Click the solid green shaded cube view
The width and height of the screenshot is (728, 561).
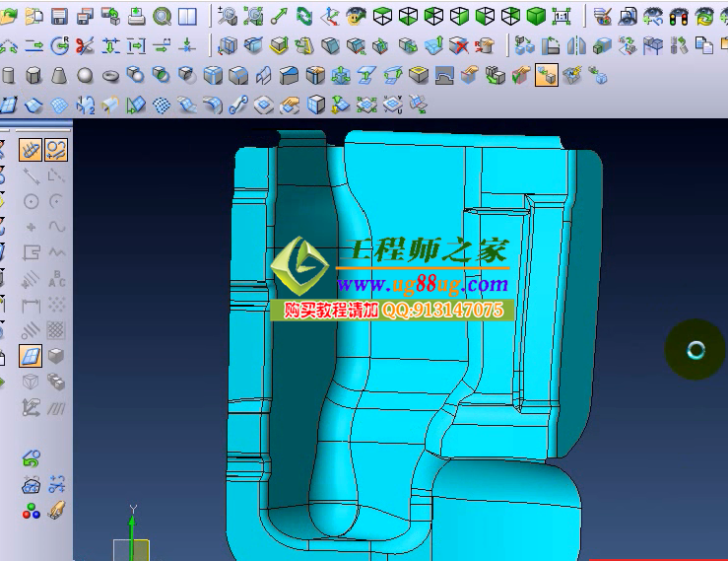pyautogui.click(x=536, y=16)
